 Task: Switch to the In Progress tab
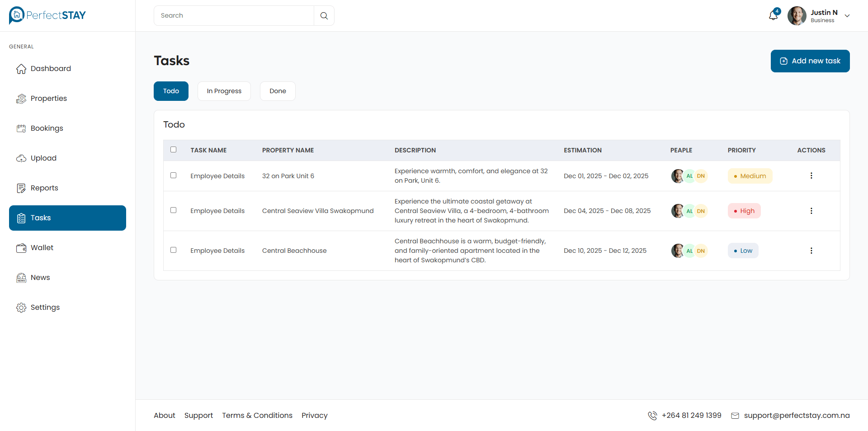[224, 91]
